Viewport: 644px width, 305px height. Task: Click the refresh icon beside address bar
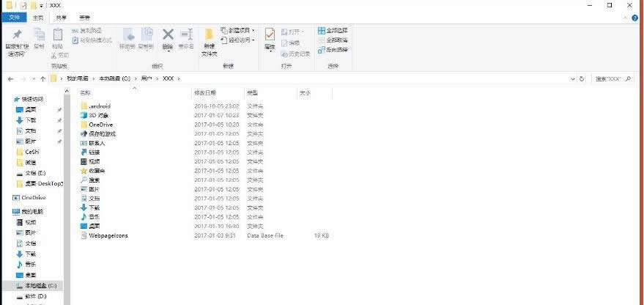(582, 78)
